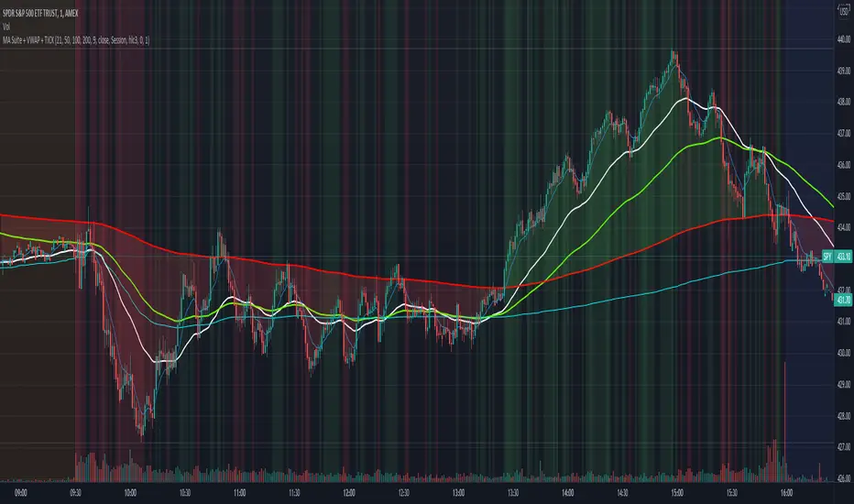The height and width of the screenshot is (504, 854).
Task: Click the 09:00 time axis label
Action: point(21,493)
